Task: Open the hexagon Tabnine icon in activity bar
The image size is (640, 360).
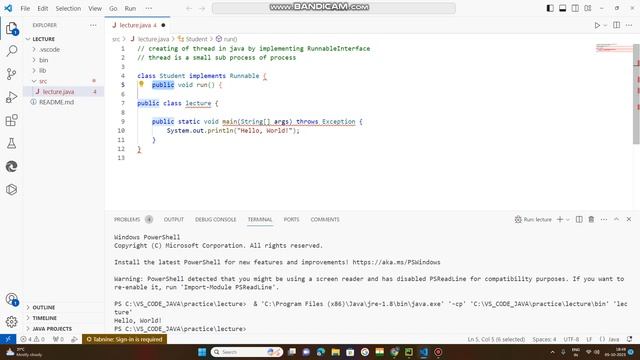Action: pos(11,189)
